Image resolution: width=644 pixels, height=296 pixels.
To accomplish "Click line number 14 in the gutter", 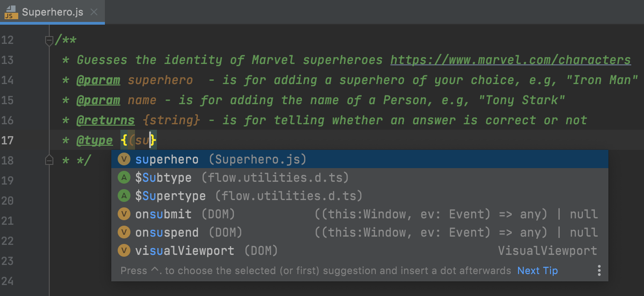I will 8,80.
